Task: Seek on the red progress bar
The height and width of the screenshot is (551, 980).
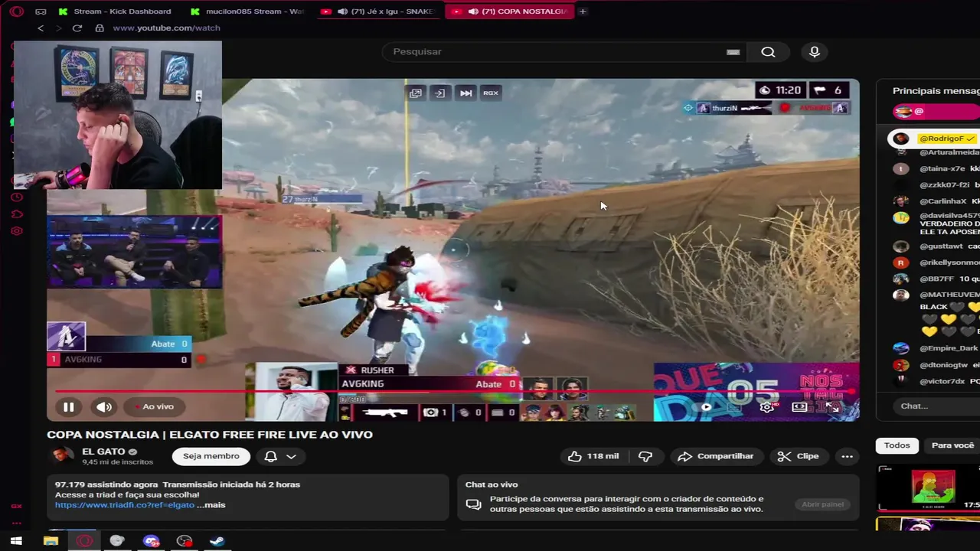Action: pos(452,391)
